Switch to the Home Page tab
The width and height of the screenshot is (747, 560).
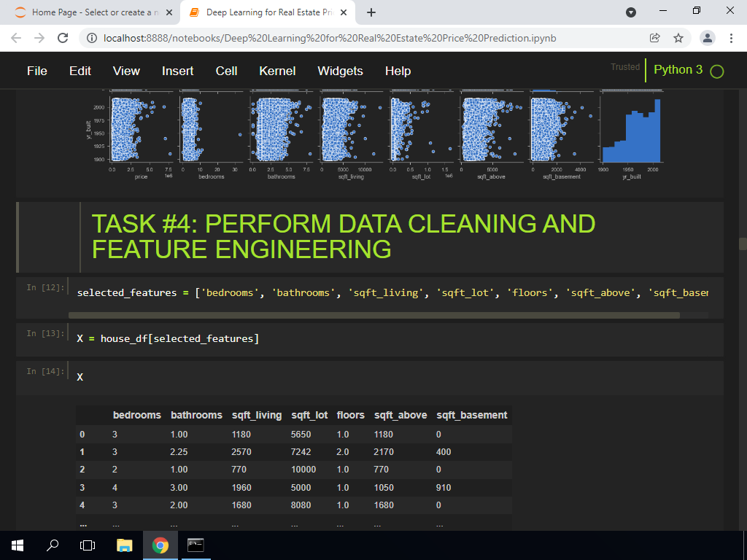(x=91, y=12)
